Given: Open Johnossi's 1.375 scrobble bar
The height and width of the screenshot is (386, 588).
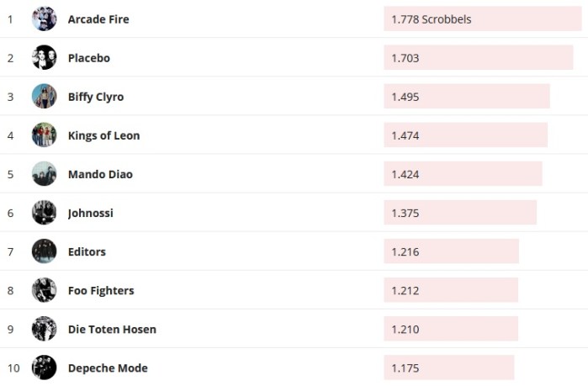Looking at the screenshot, I should pos(459,213).
